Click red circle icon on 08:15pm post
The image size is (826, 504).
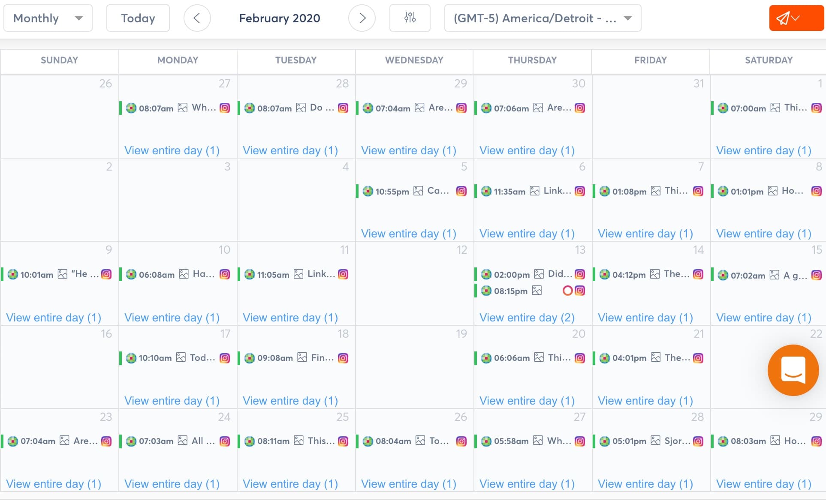(567, 291)
